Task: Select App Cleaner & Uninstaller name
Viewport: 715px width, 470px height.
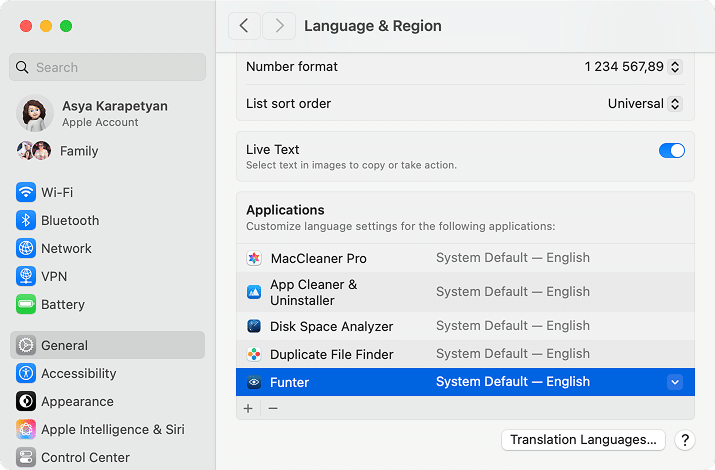Action: [314, 292]
